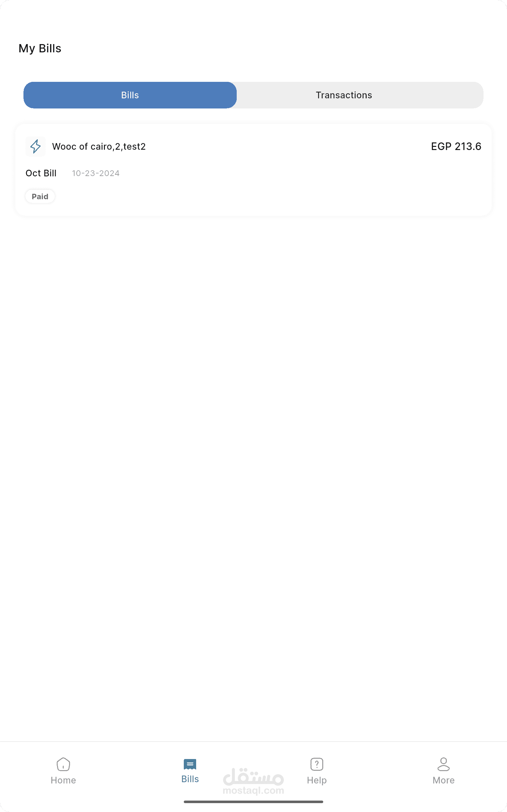Tap the Bills receipt icon in navigation
The width and height of the screenshot is (507, 812).
point(190,764)
